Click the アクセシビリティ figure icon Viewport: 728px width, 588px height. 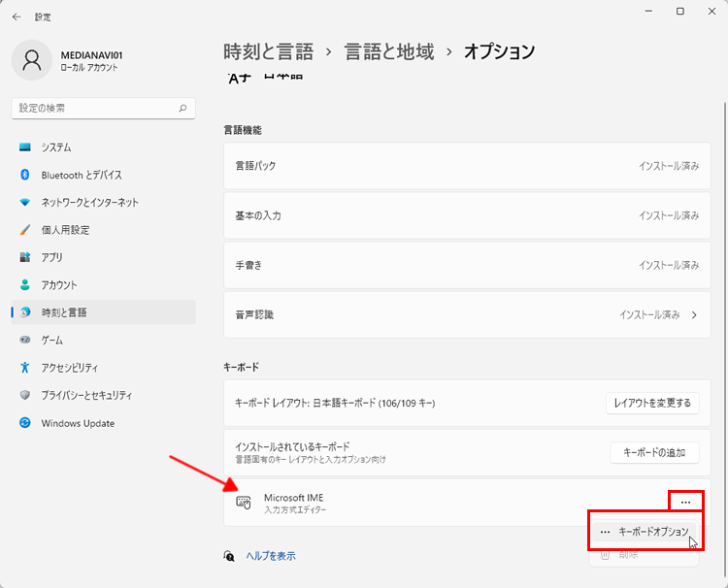click(25, 368)
